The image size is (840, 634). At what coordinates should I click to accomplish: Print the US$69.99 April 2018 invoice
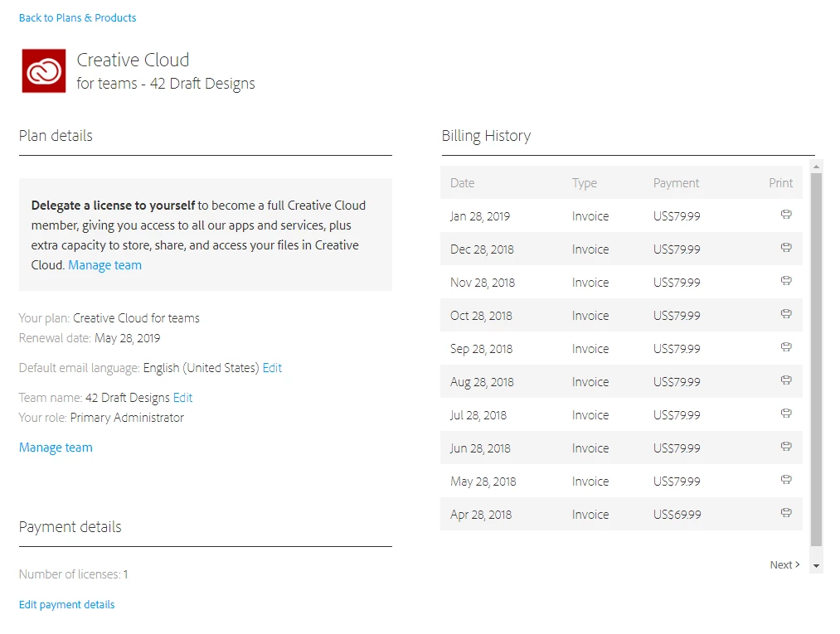coord(786,513)
